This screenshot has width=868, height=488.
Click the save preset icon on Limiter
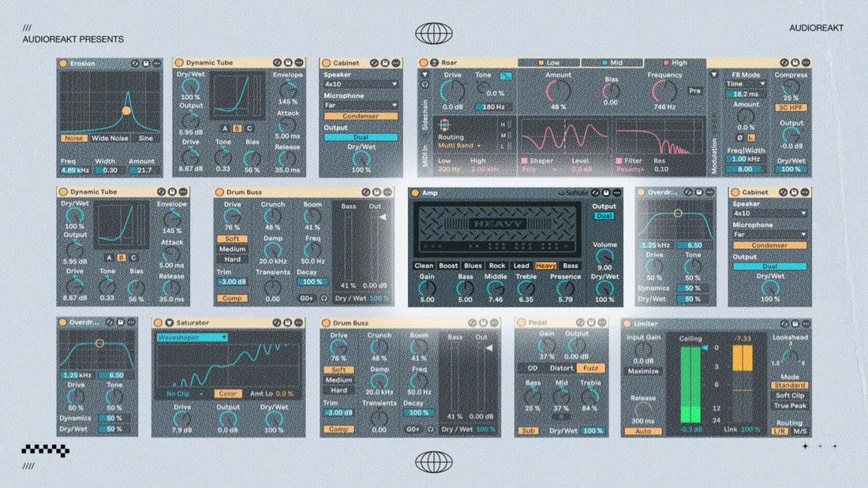tap(794, 323)
